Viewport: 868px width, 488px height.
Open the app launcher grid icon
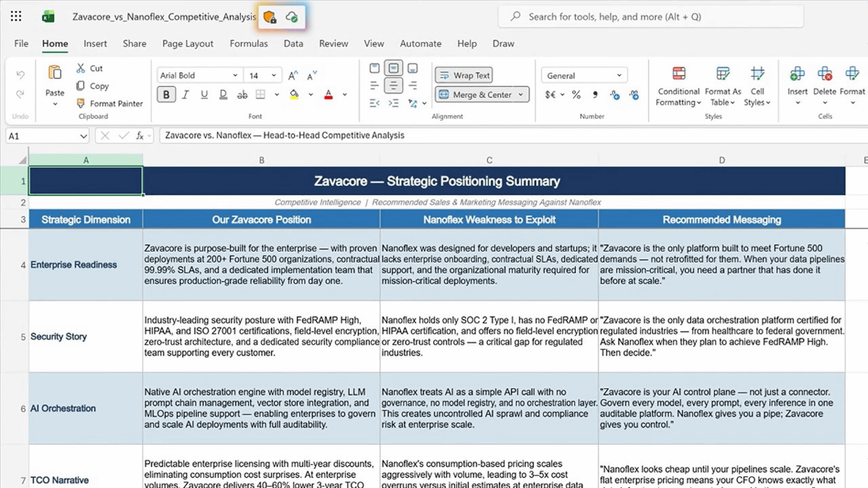(16, 16)
